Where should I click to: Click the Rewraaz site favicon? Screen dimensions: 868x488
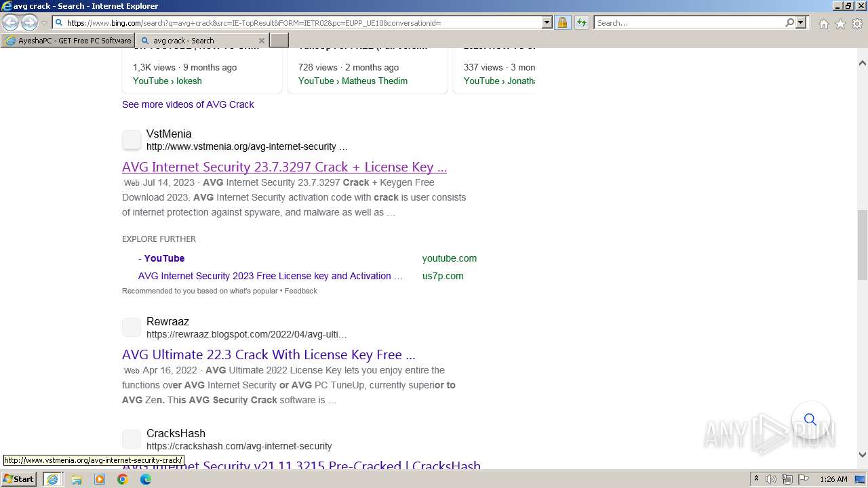coord(132,328)
